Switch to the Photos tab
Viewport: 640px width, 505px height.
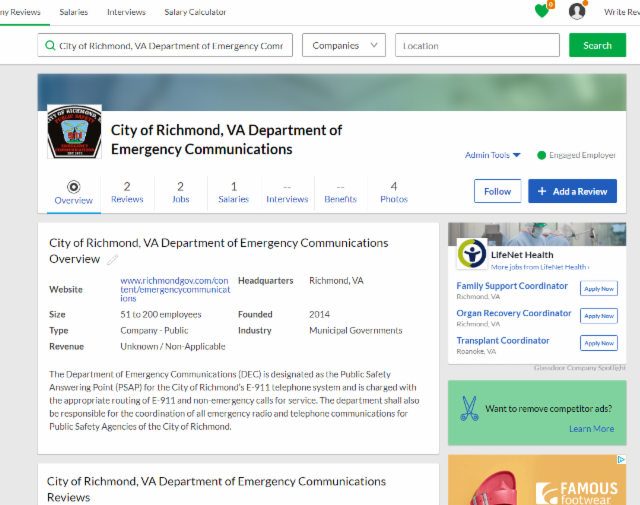tap(393, 192)
